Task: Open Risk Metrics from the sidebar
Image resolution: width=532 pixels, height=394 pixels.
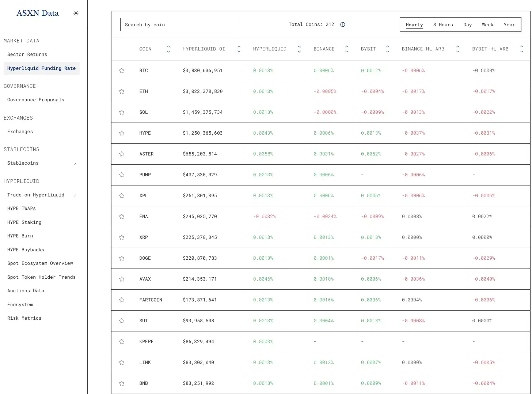Action: [24, 318]
